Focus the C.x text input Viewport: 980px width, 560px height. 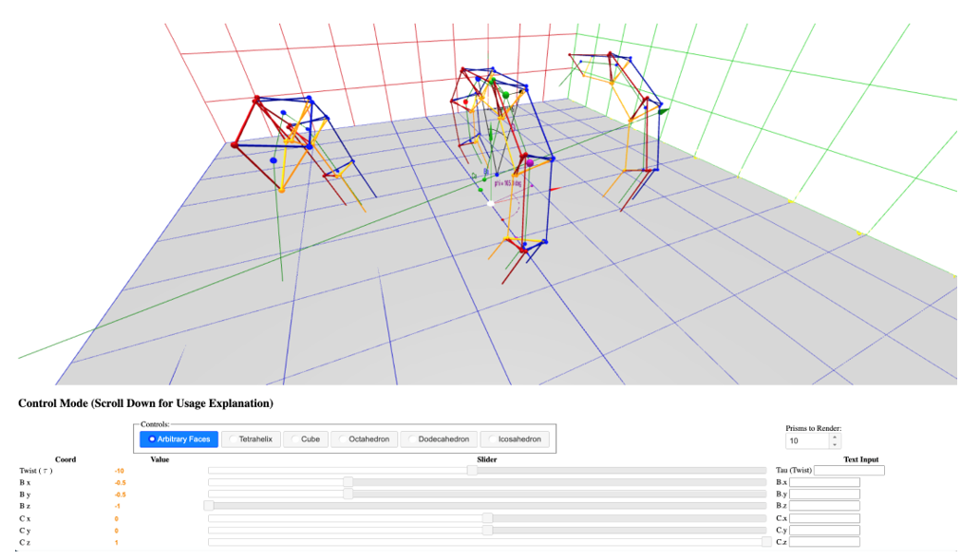click(824, 518)
